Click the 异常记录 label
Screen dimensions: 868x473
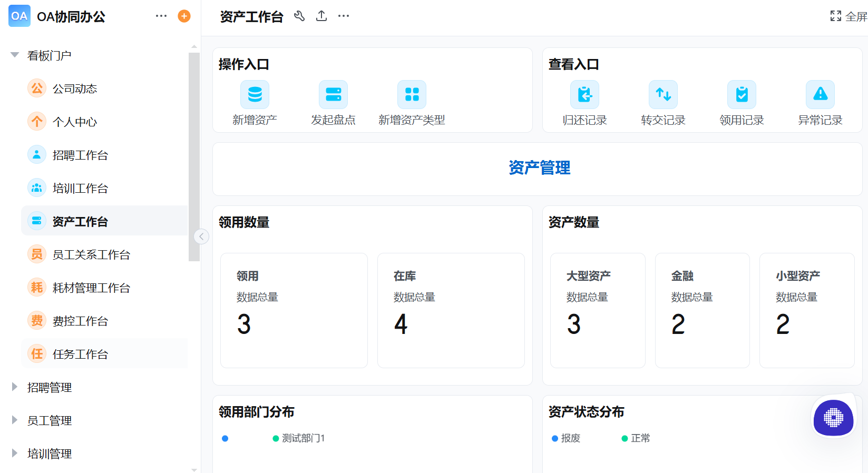pos(820,120)
